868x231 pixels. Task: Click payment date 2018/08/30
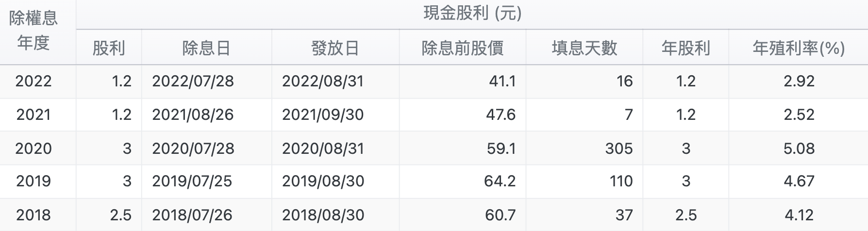(323, 215)
